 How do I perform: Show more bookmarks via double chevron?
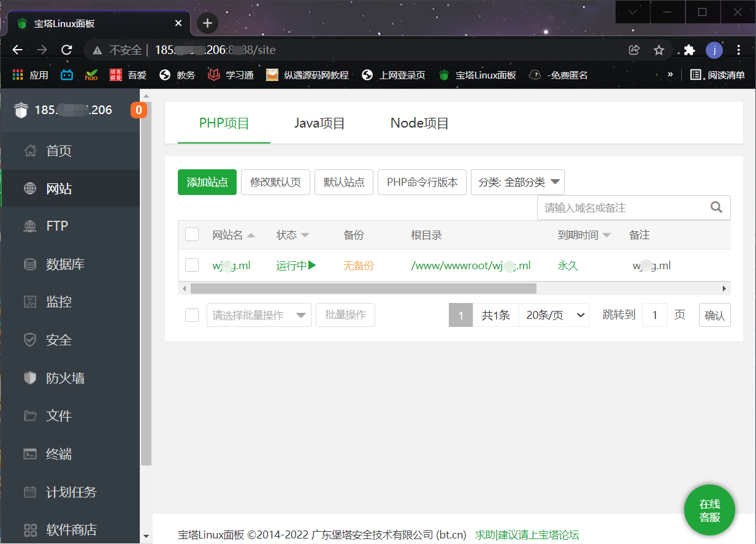[670, 74]
